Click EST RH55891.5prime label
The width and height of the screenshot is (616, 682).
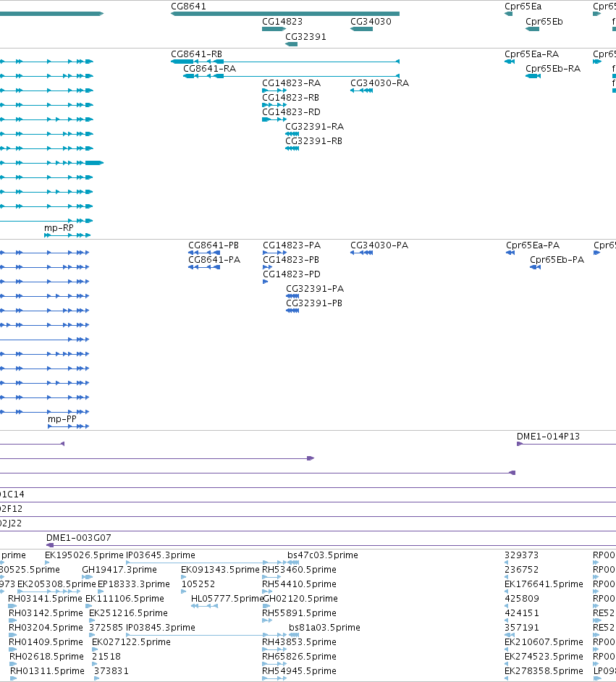(299, 612)
